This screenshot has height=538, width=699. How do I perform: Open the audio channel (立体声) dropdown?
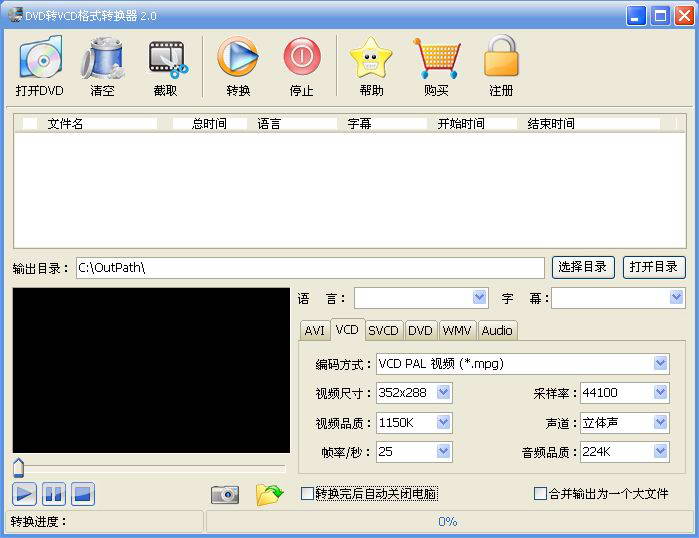661,422
